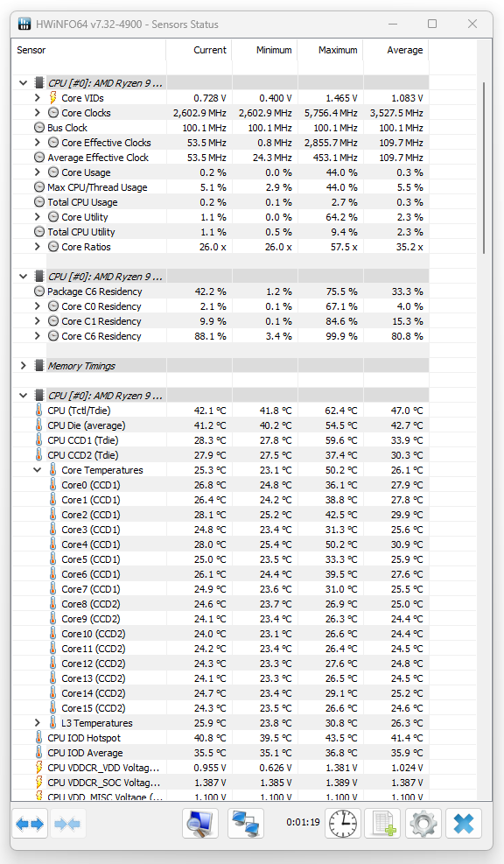
Task: Expand the Core VIDs row
Action: [x=38, y=97]
